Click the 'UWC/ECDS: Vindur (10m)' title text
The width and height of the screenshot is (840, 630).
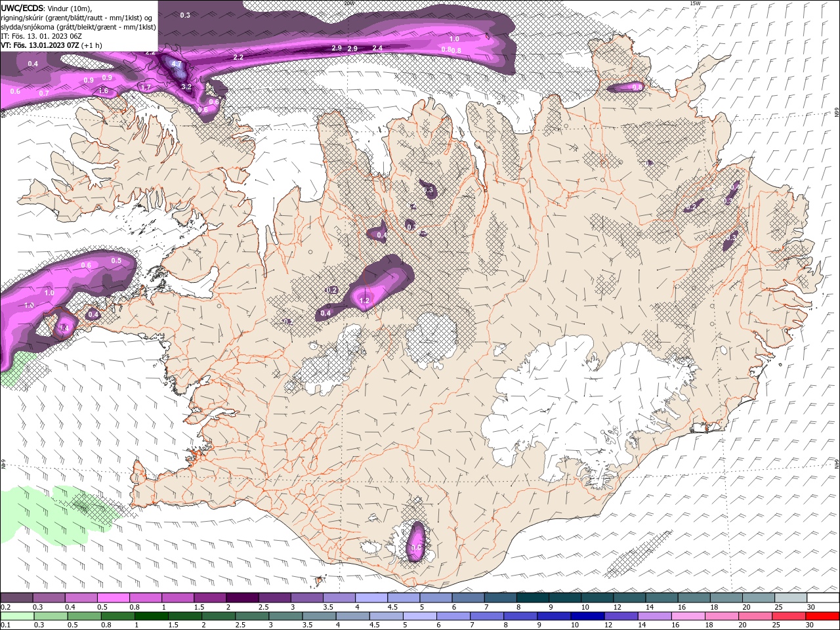click(x=47, y=8)
